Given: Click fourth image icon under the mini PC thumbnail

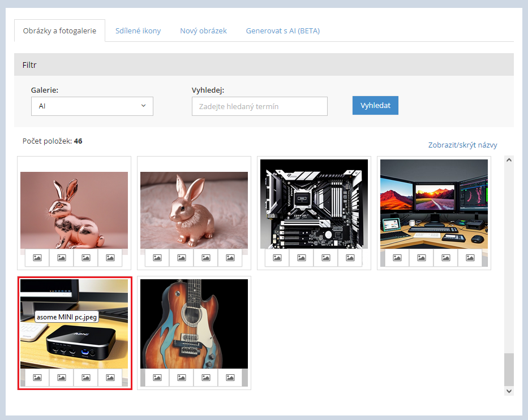Looking at the screenshot, I should click(110, 378).
